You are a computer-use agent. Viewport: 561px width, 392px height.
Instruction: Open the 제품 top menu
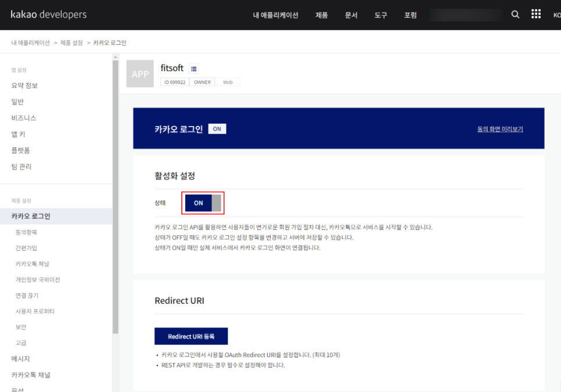322,15
